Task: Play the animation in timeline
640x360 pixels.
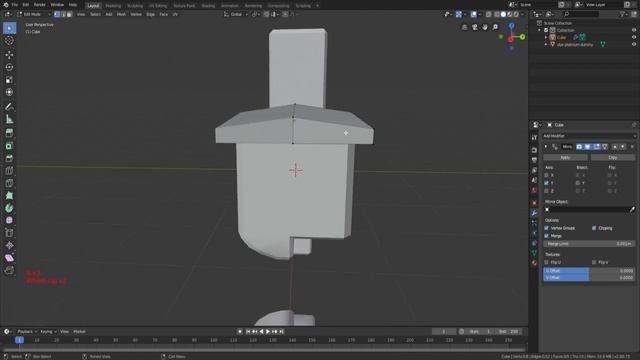Action: click(x=268, y=332)
